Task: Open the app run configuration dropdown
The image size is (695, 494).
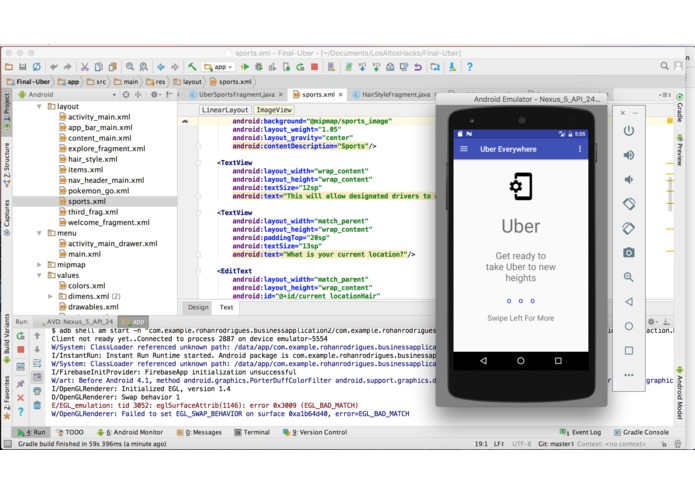Action: coord(218,67)
